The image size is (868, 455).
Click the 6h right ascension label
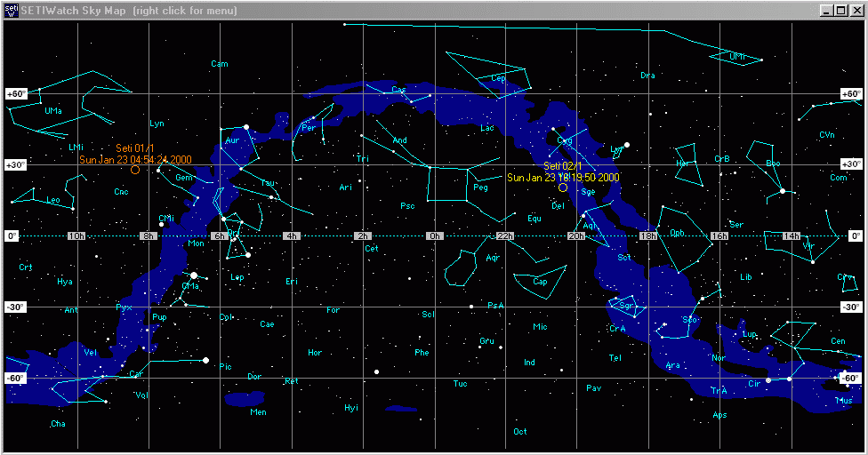tap(220, 236)
